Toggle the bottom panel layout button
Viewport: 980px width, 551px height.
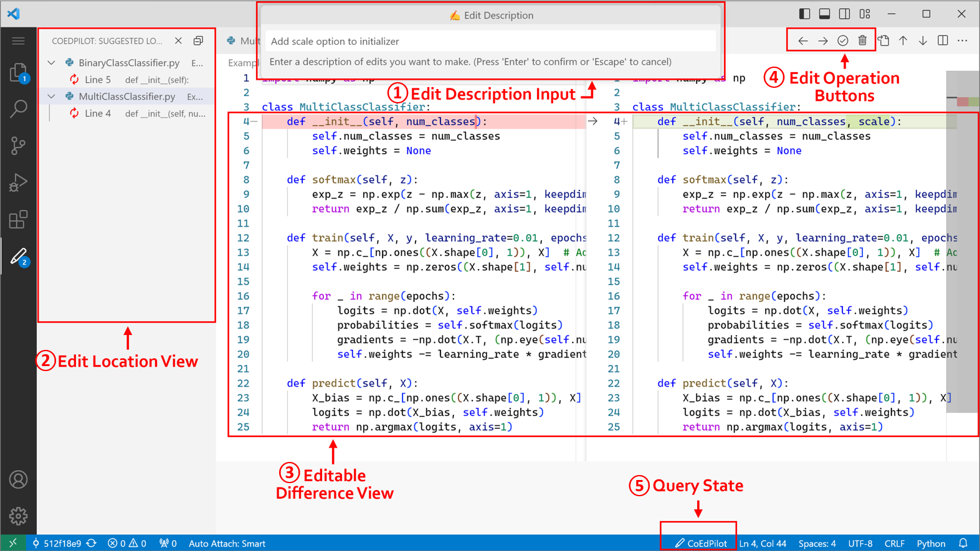point(825,14)
